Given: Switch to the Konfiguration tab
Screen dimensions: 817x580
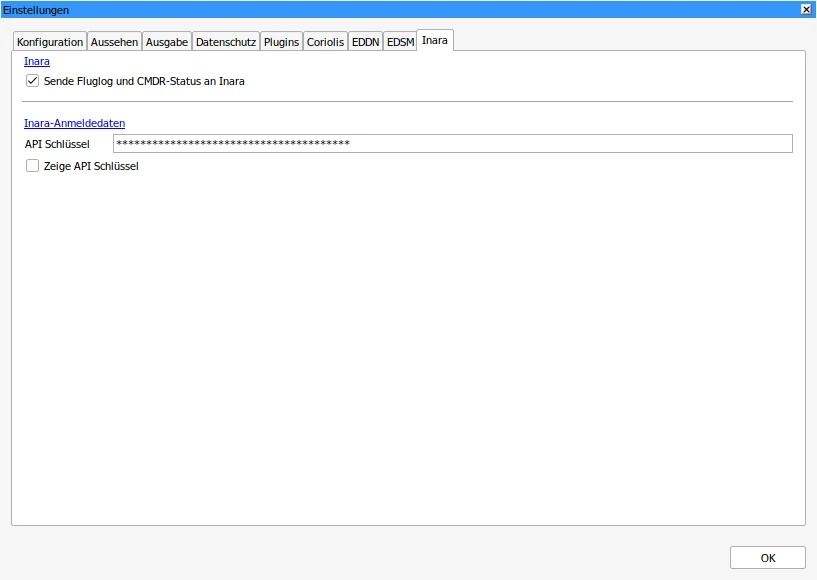Looking at the screenshot, I should pos(50,42).
